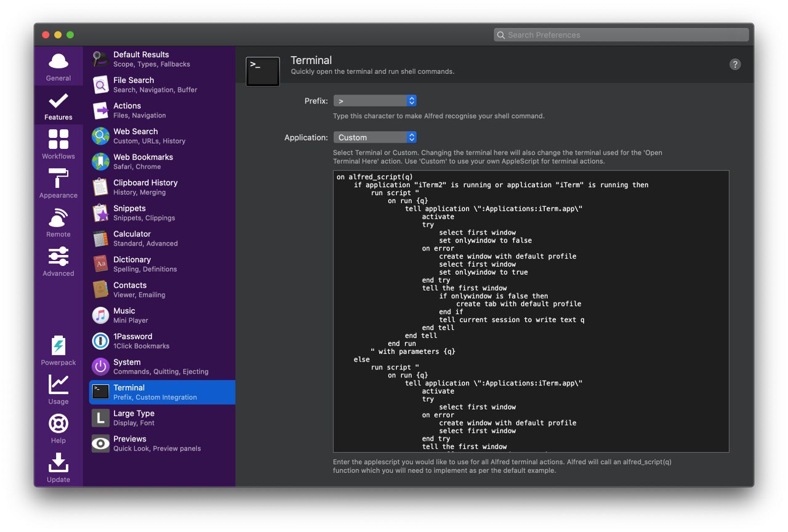The height and width of the screenshot is (532, 788).
Task: Open the Workflows section
Action: coord(58,145)
